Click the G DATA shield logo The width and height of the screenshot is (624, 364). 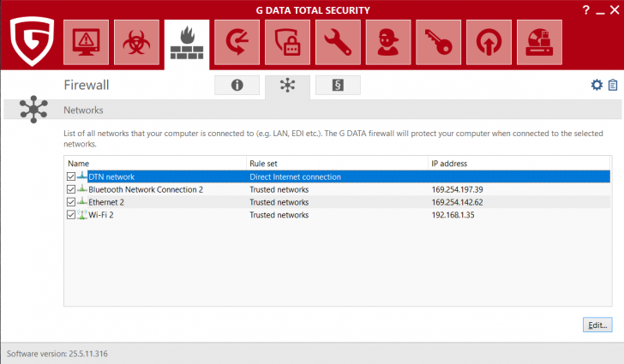coord(32,41)
